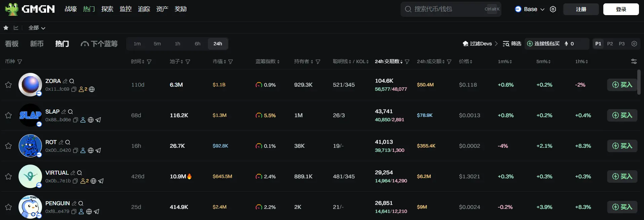Select the 5m timeframe
This screenshot has height=220, width=644.
tap(157, 44)
